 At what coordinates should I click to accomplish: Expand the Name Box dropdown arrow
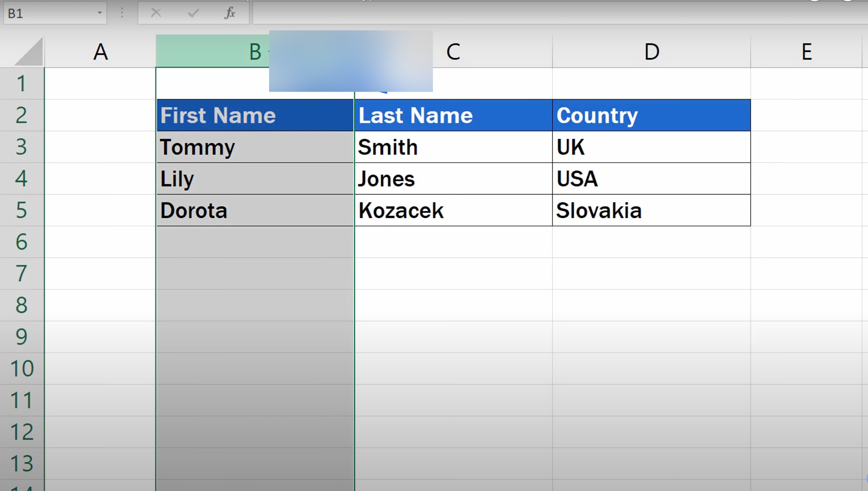point(99,13)
